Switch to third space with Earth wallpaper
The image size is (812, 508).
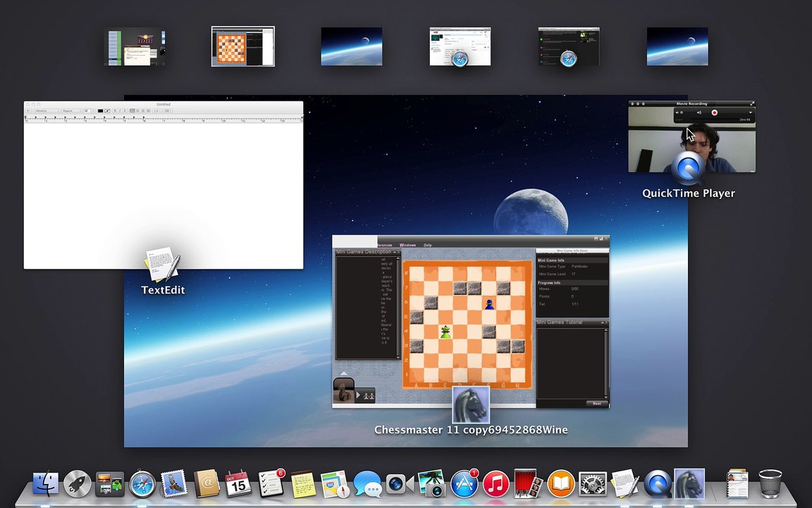(x=352, y=47)
